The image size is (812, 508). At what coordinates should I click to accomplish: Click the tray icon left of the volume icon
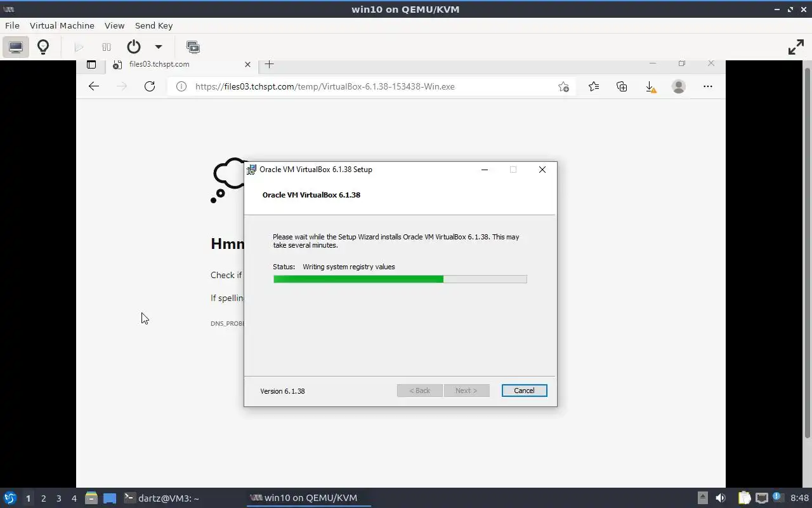click(702, 498)
